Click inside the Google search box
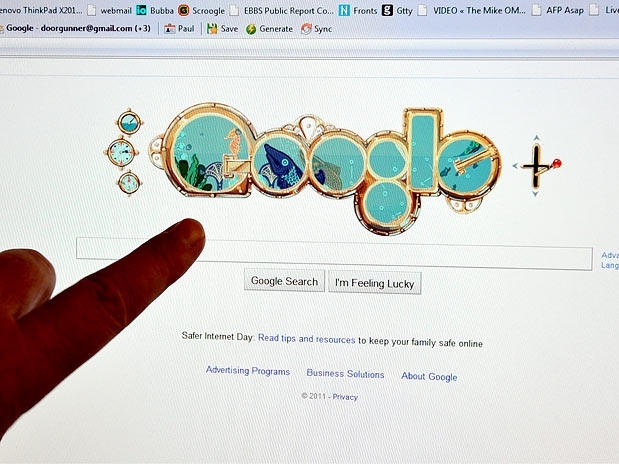This screenshot has height=464, width=619. click(334, 254)
